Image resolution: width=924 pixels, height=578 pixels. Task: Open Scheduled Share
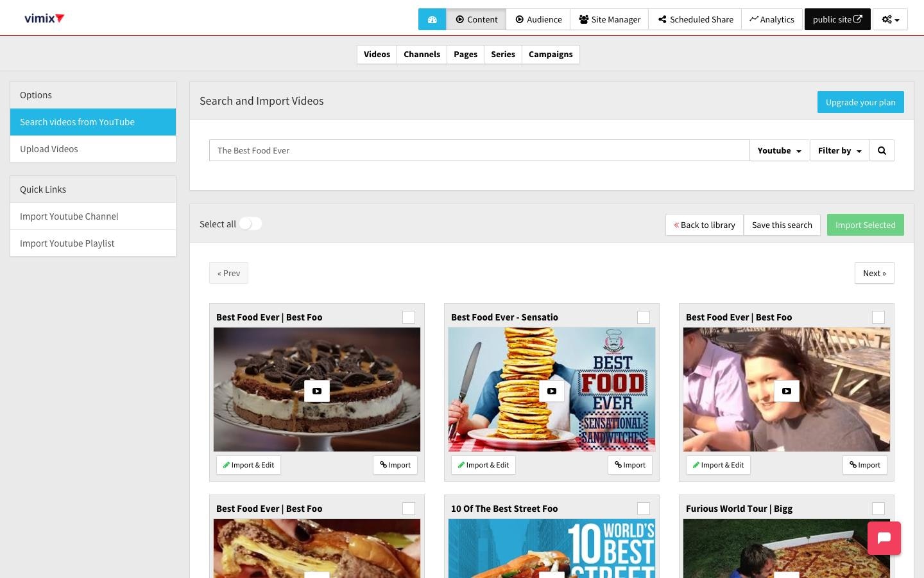coord(695,19)
